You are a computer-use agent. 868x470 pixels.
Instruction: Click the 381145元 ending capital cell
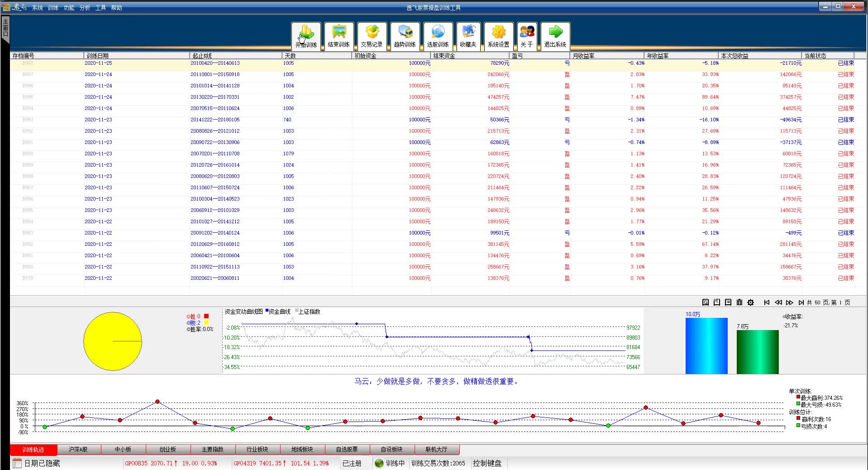498,244
